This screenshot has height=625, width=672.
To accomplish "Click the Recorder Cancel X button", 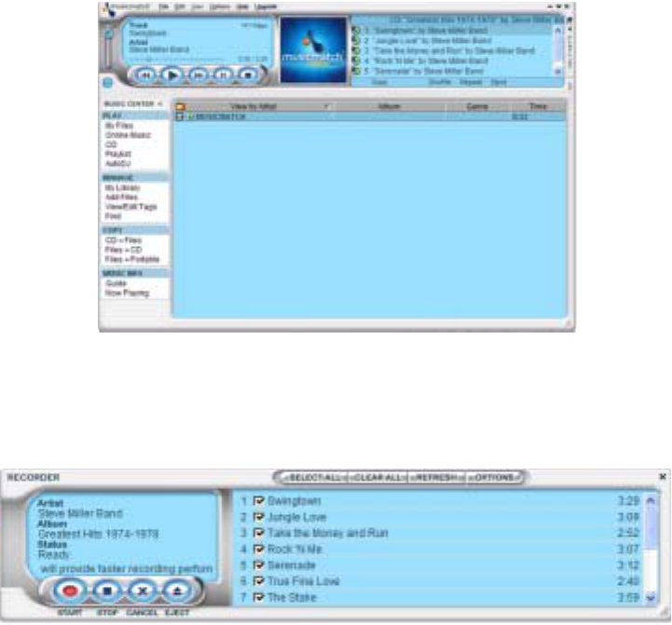I will (143, 591).
